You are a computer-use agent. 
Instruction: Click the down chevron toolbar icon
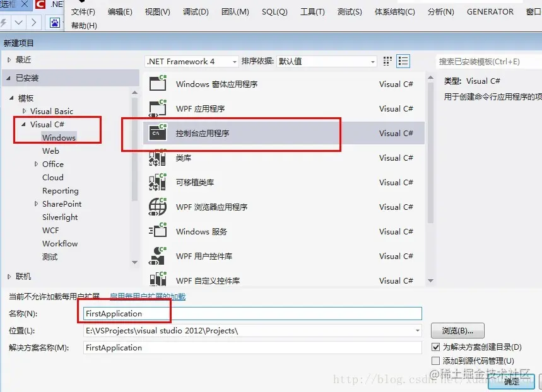click(19, 23)
